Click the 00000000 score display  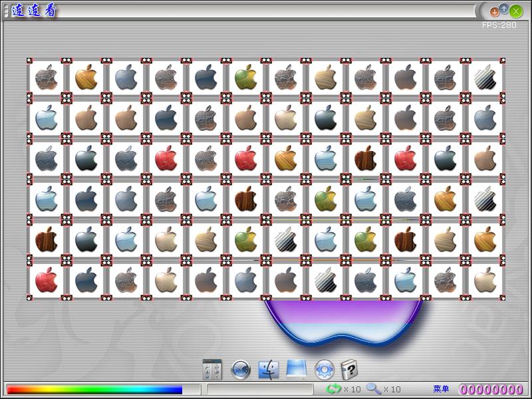491,389
